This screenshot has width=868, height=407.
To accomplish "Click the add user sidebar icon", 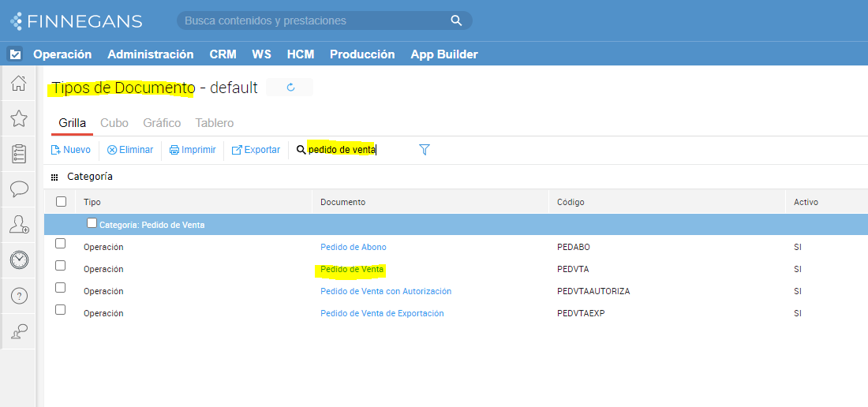I will (x=19, y=225).
